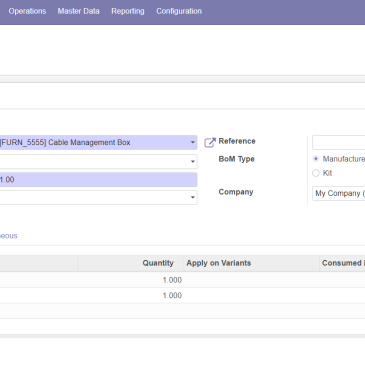Open the Operations menu
365x365 pixels.
click(x=27, y=11)
